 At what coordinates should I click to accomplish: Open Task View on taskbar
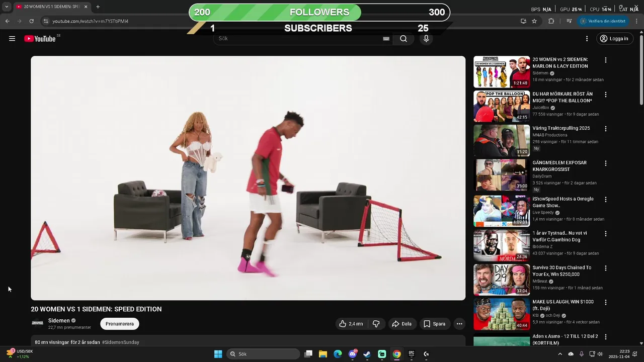pyautogui.click(x=308, y=354)
